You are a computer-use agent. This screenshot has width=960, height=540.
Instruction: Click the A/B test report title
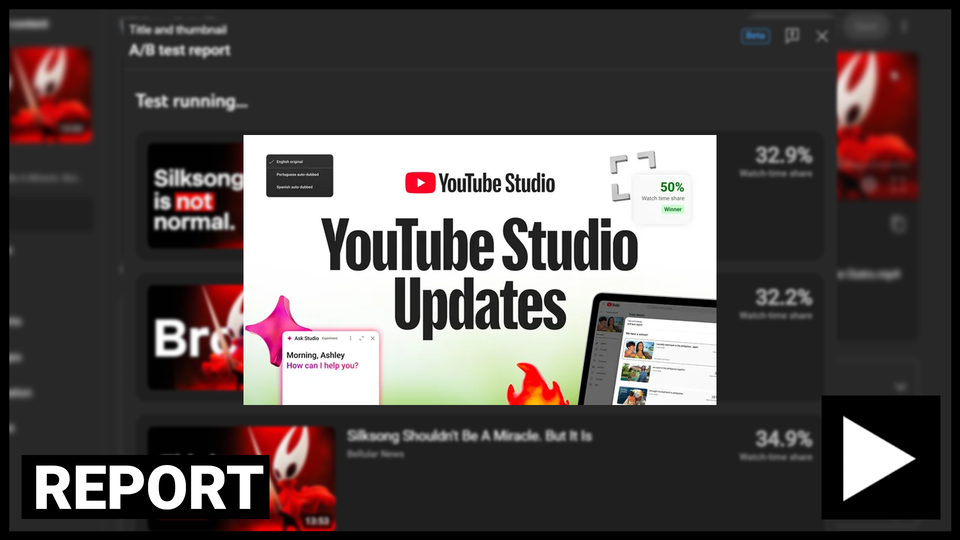[179, 50]
